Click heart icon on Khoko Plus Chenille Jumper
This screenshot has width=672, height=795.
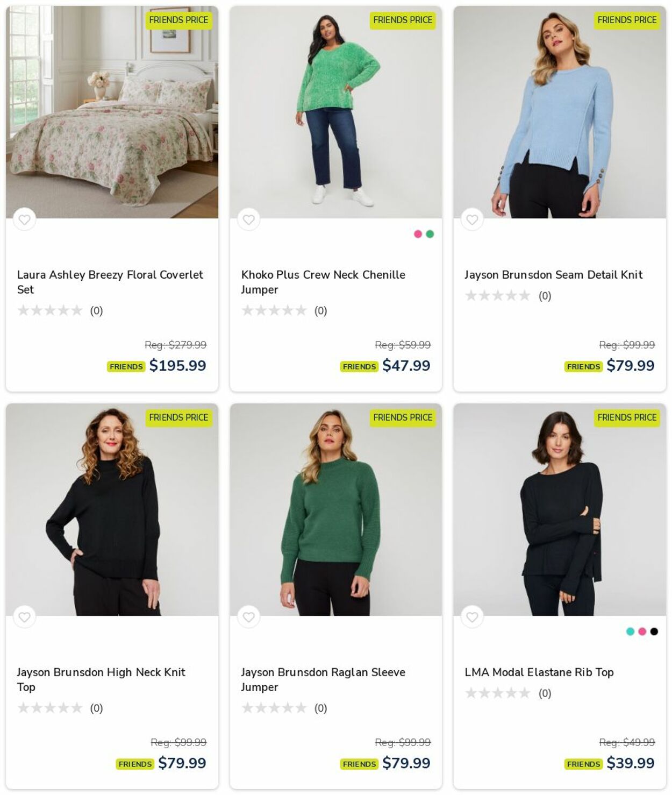248,219
